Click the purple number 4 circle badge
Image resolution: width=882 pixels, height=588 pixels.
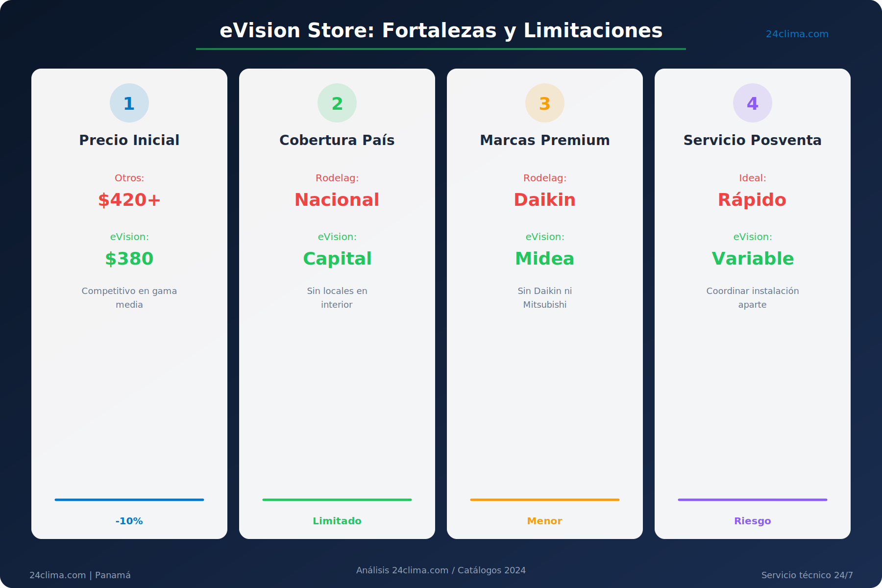pos(753,103)
